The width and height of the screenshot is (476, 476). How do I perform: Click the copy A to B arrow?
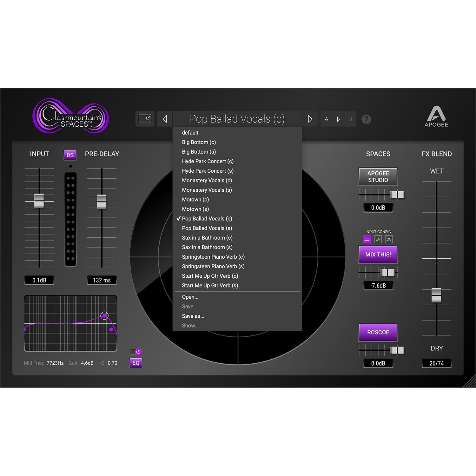(x=338, y=119)
